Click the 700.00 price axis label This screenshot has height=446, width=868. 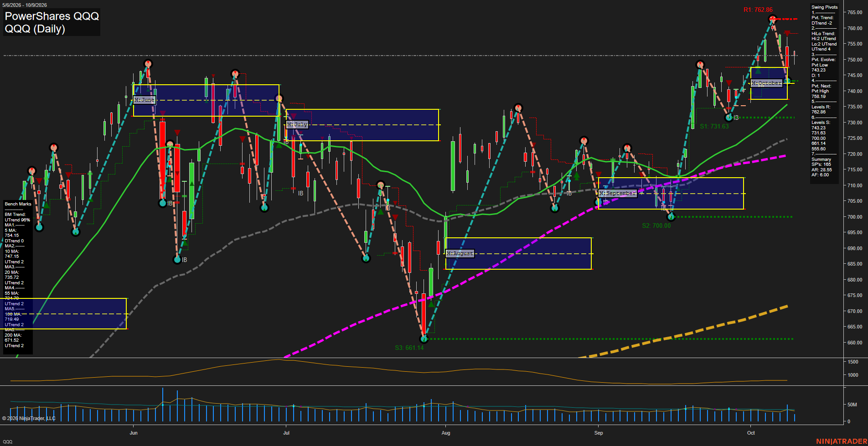tap(855, 217)
